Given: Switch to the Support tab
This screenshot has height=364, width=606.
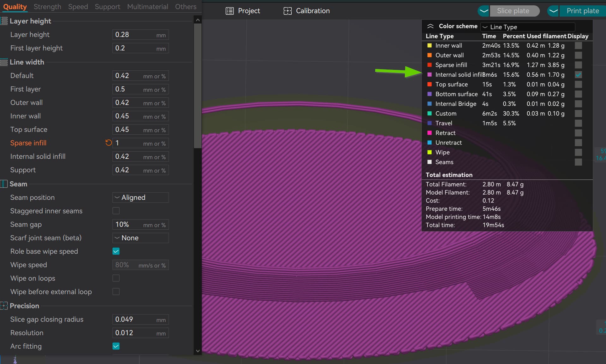Looking at the screenshot, I should tap(107, 7).
